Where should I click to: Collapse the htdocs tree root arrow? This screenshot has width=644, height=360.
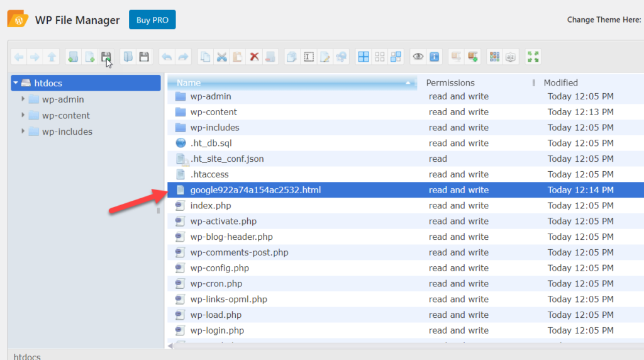click(16, 83)
